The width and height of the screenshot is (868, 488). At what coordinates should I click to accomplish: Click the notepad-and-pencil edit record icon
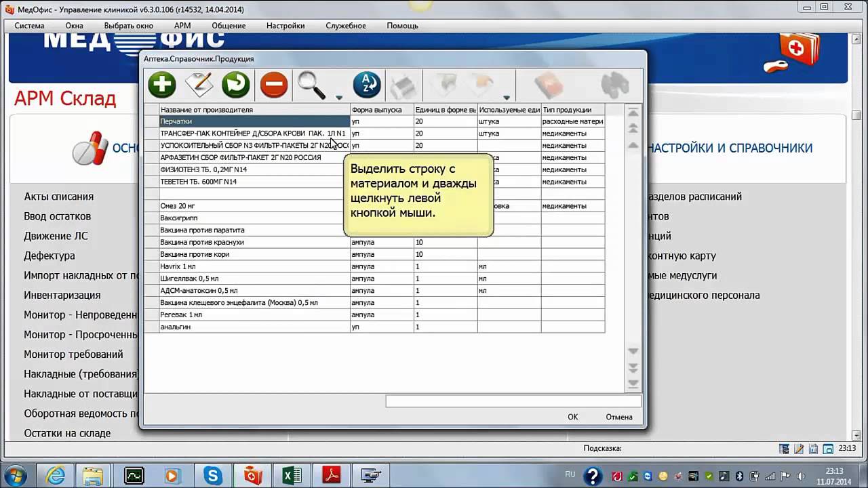click(199, 85)
